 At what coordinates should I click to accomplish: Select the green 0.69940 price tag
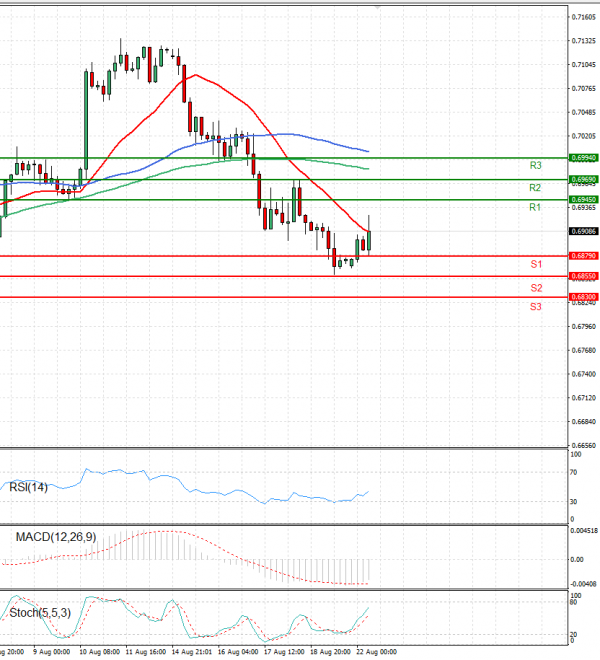(584, 158)
